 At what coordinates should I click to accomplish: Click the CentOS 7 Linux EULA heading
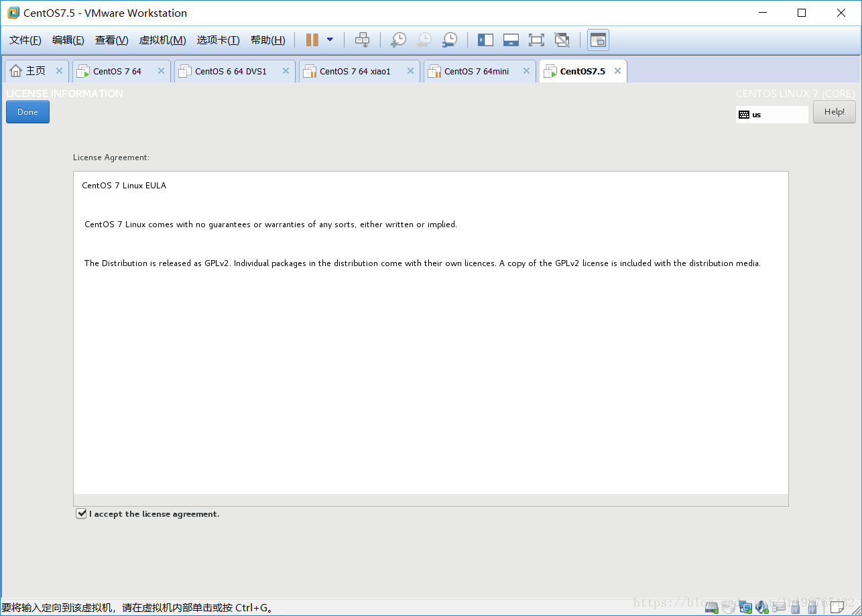point(124,186)
